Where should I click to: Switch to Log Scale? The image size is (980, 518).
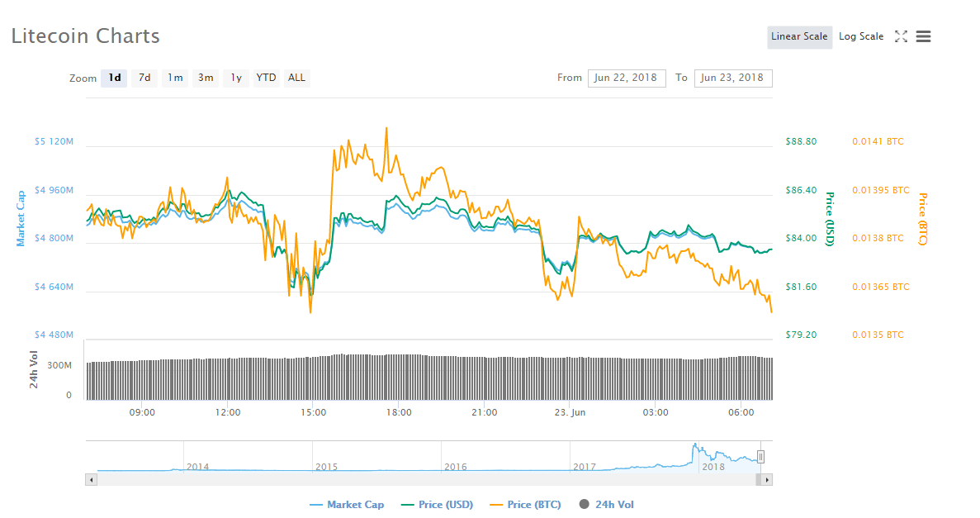point(861,36)
